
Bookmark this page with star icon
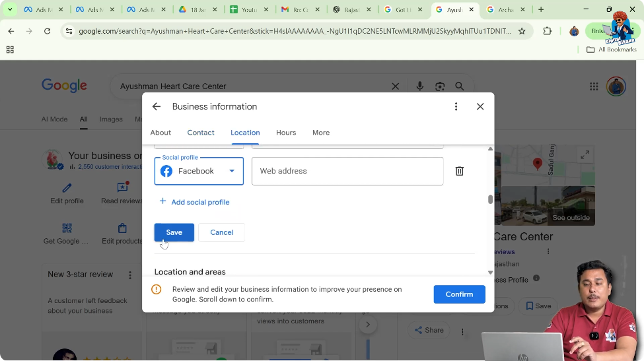(x=522, y=31)
